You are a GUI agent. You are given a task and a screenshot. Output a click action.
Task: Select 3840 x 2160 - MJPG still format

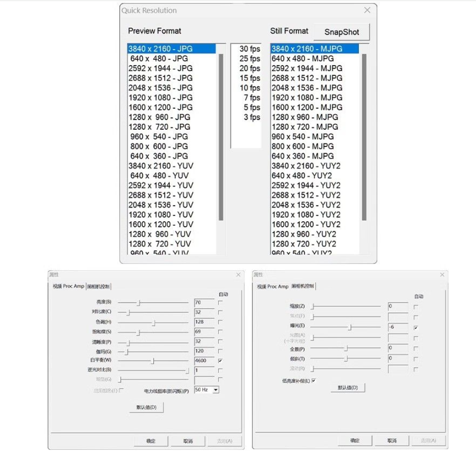coord(315,48)
